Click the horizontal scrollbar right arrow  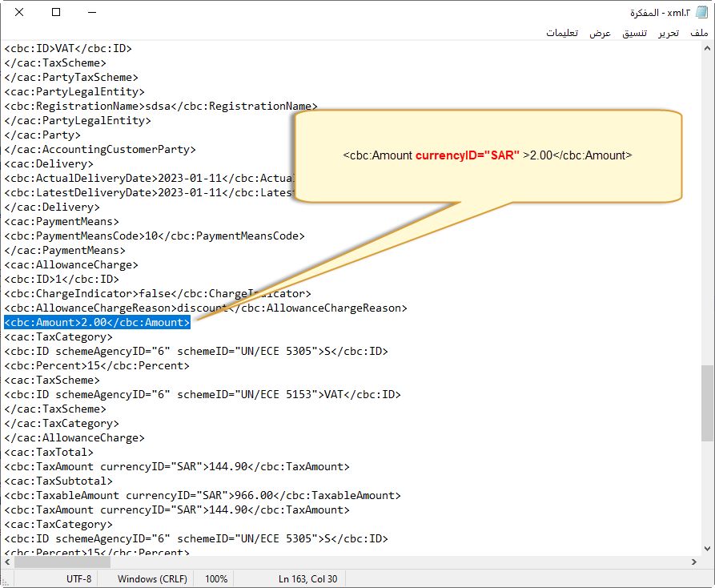694,562
